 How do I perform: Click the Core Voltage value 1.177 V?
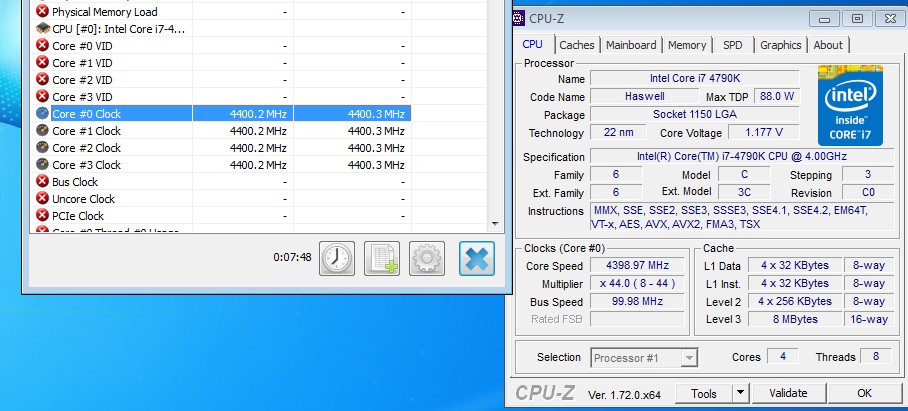(x=763, y=133)
